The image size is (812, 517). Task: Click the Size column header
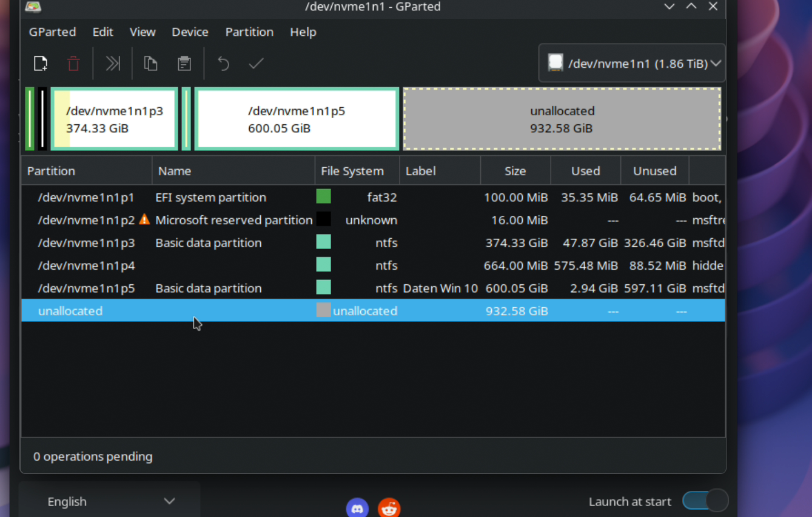pyautogui.click(x=515, y=171)
